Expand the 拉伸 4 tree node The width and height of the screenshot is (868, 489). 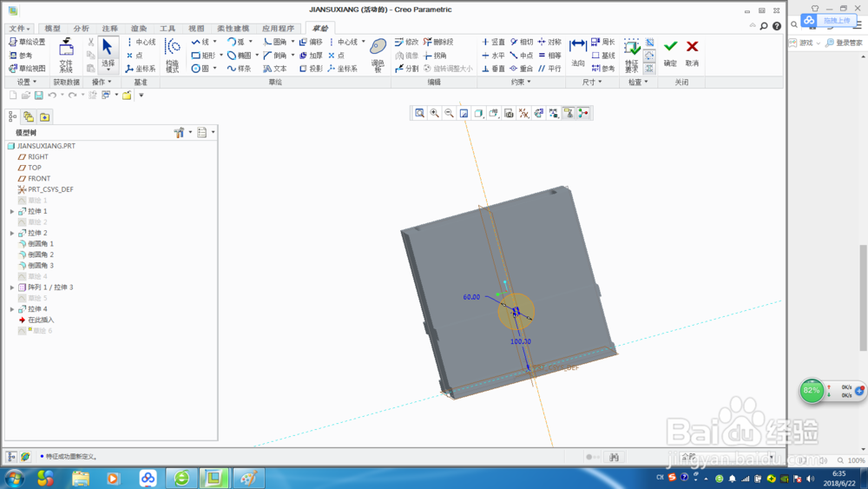tap(12, 309)
